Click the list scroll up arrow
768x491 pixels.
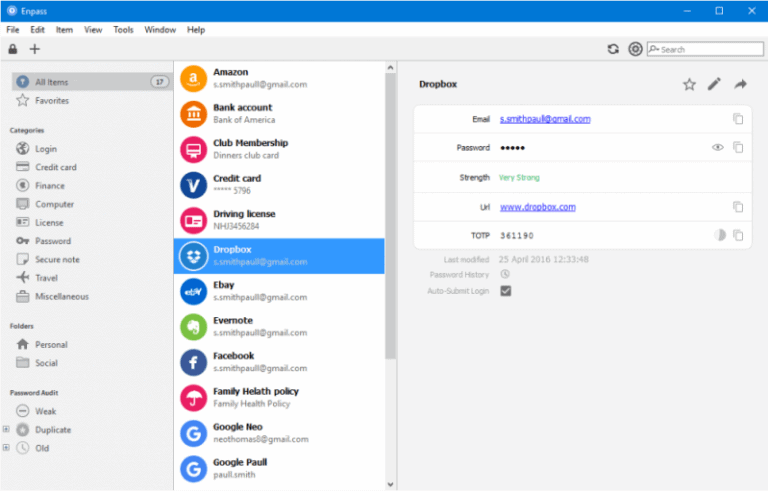(x=390, y=67)
